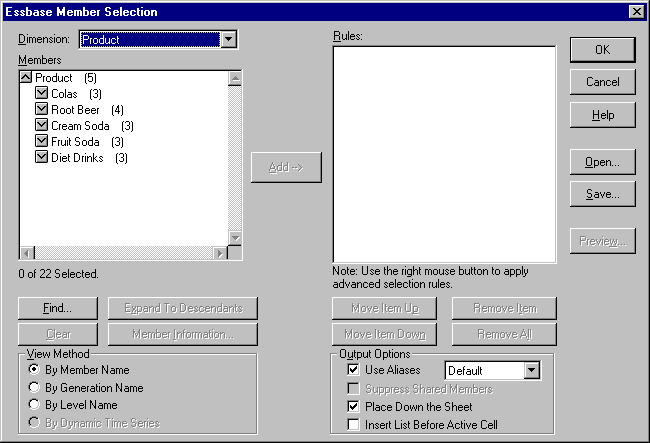The height and width of the screenshot is (443, 650).
Task: Expand the Diet Drinks member icon
Action: pyautogui.click(x=41, y=158)
